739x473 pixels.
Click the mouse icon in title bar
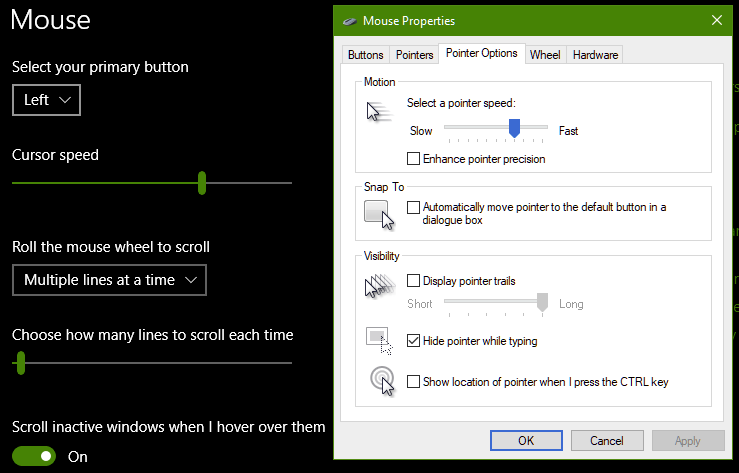(350, 21)
